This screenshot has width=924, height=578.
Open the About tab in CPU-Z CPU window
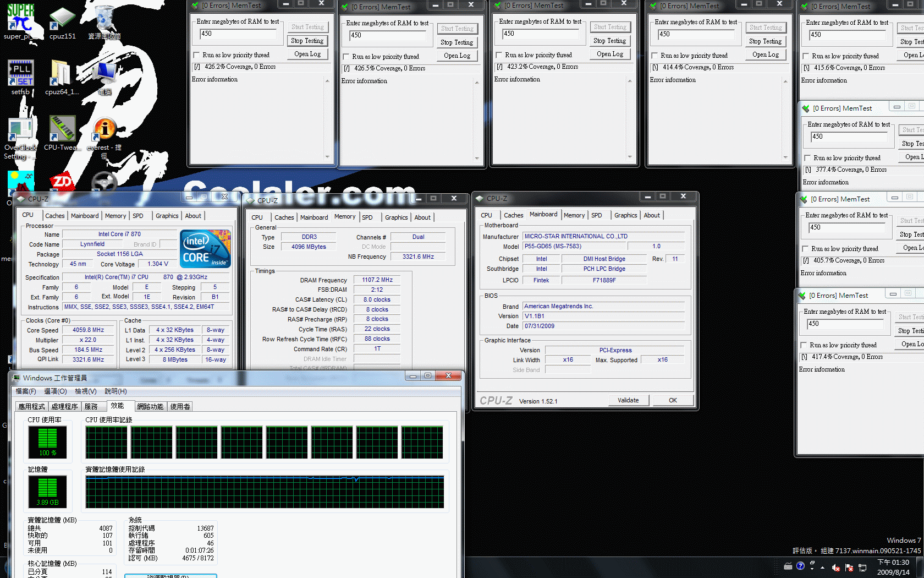pos(193,216)
